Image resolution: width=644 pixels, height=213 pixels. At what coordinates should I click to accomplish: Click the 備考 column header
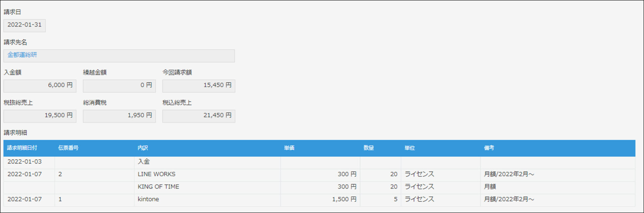coord(489,148)
